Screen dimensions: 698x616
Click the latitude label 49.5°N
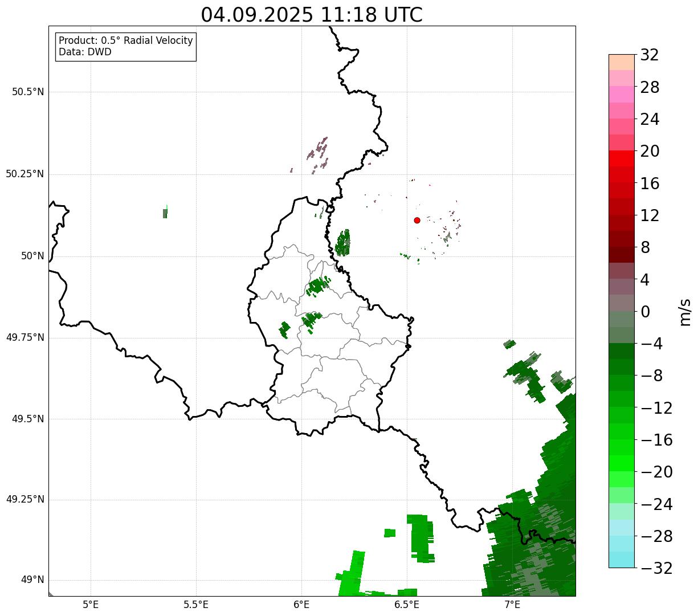[x=28, y=419]
